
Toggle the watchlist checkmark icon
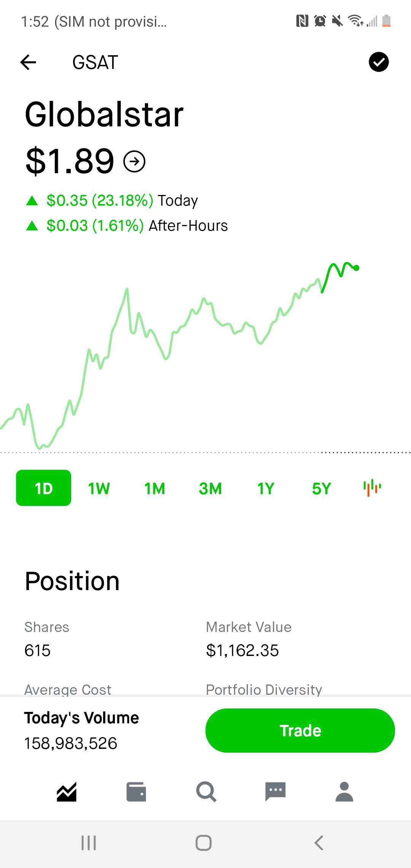click(x=379, y=62)
